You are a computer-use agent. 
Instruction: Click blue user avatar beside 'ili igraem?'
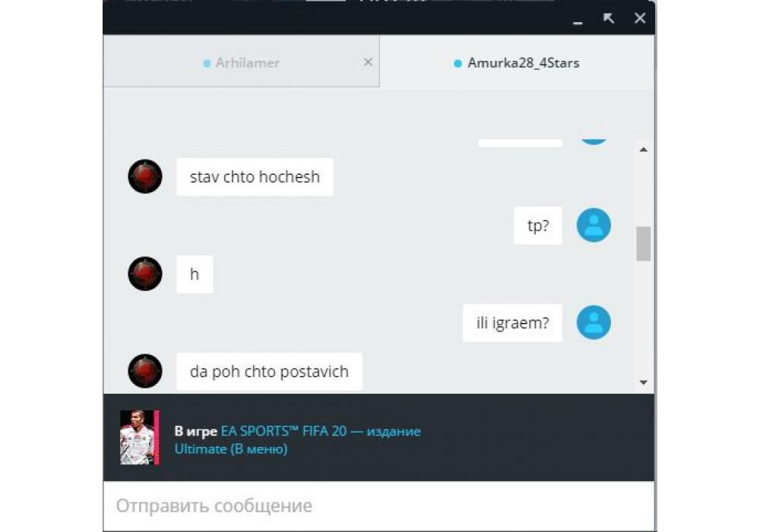tap(594, 323)
